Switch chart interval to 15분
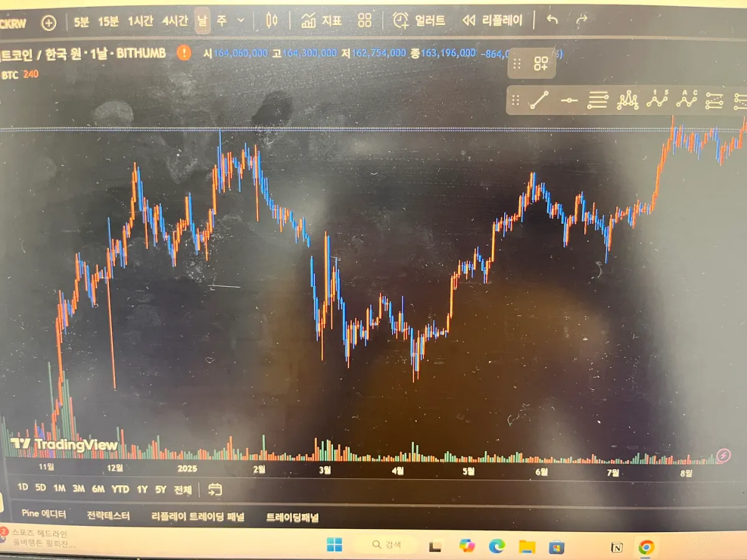 pyautogui.click(x=108, y=22)
